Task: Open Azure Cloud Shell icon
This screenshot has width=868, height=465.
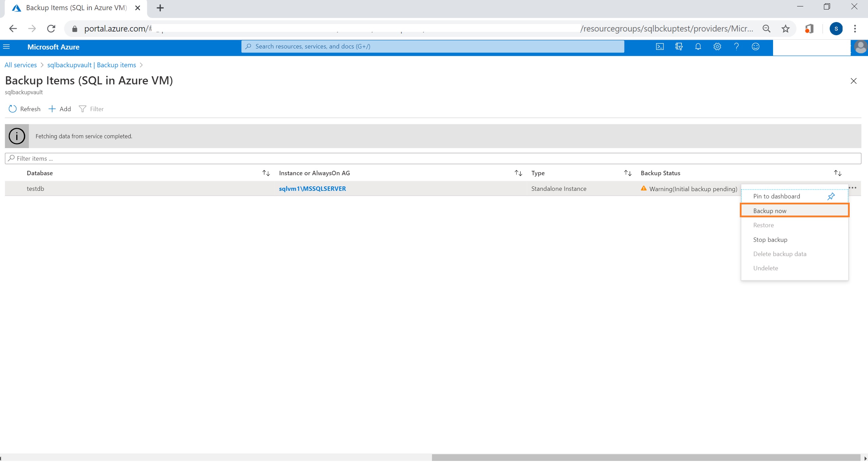Action: [x=659, y=47]
